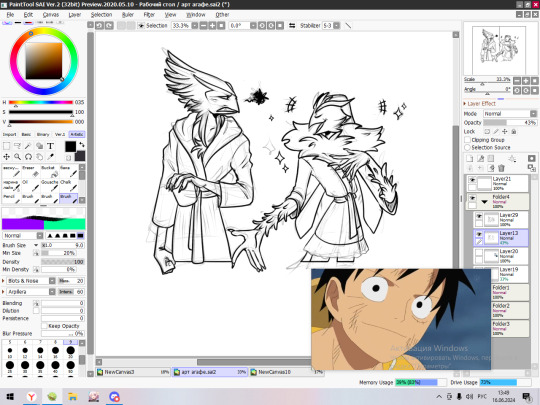Switch to the NewCanvas3 document tab

pyautogui.click(x=133, y=372)
